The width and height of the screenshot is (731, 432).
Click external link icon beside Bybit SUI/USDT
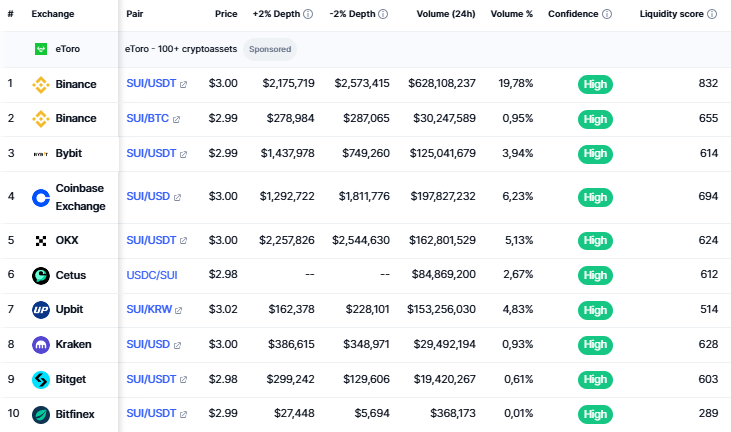tap(183, 154)
